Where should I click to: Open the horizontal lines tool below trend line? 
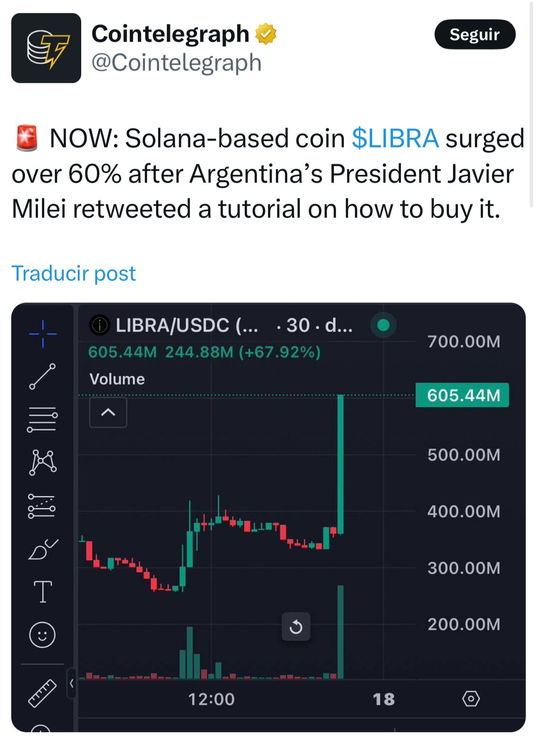[x=43, y=419]
